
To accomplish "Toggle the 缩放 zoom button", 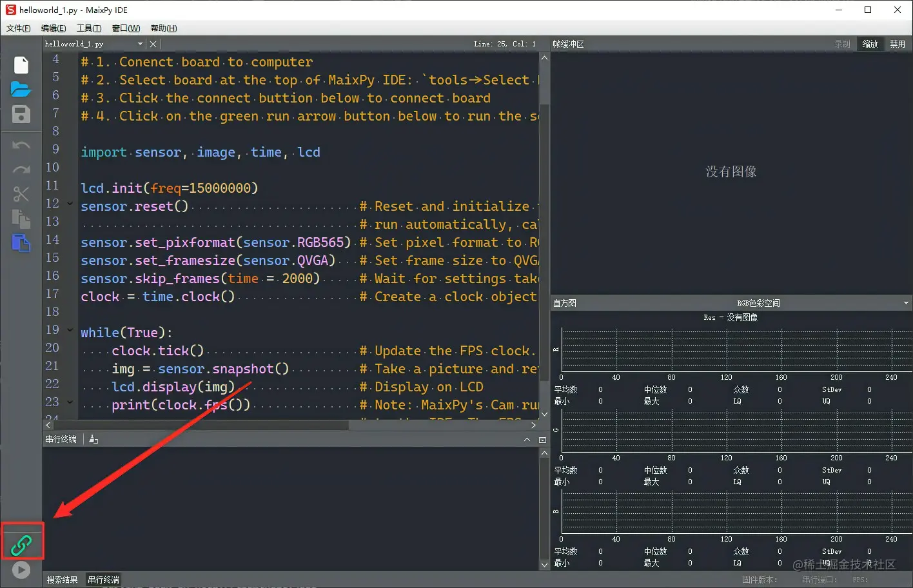I will point(870,44).
